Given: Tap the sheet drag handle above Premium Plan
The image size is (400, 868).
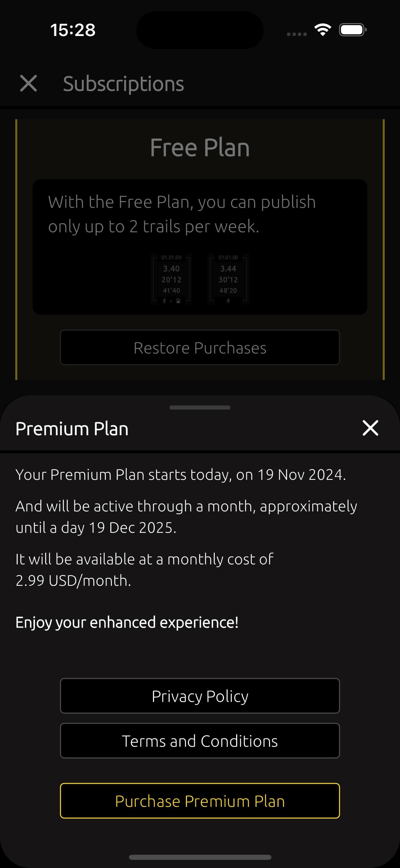Looking at the screenshot, I should pyautogui.click(x=200, y=408).
